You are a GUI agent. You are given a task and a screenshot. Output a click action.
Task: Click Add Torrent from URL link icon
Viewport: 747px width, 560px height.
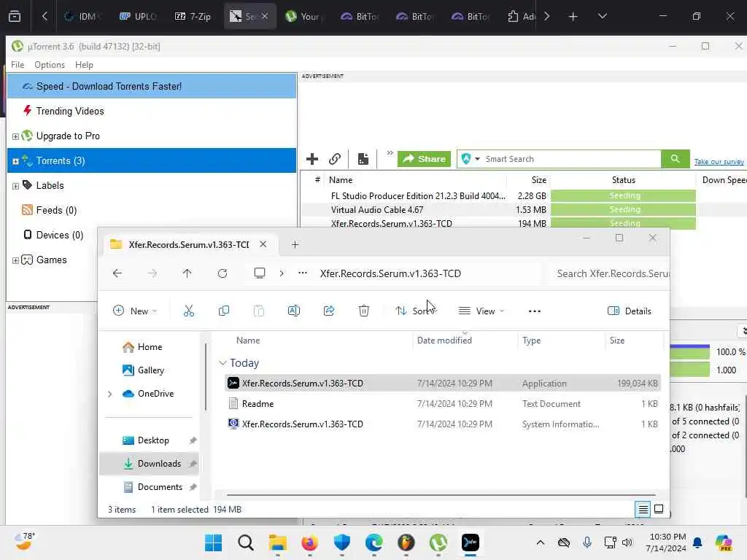pos(335,159)
